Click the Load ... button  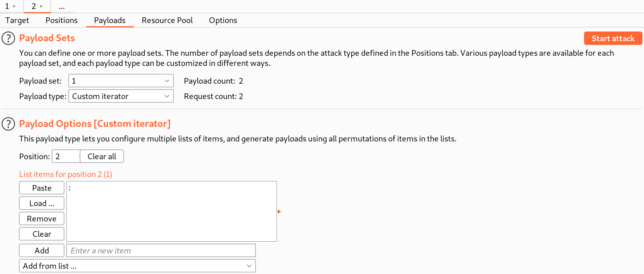coord(42,203)
